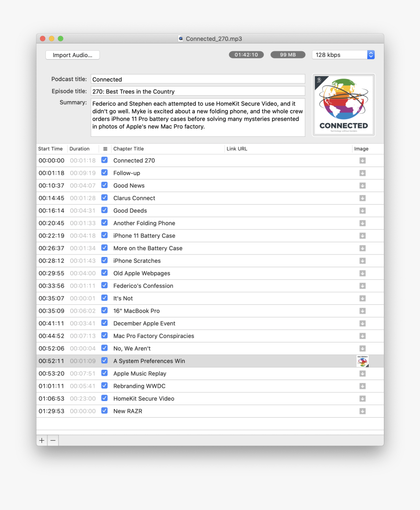Click the Import Audio button
Image resolution: width=420 pixels, height=510 pixels.
pyautogui.click(x=72, y=55)
